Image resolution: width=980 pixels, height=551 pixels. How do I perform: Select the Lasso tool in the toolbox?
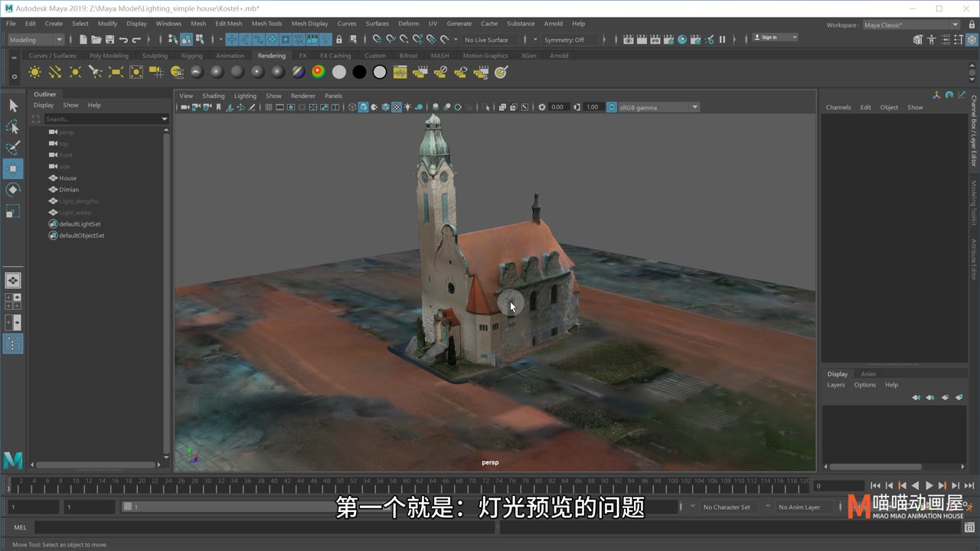tap(13, 126)
